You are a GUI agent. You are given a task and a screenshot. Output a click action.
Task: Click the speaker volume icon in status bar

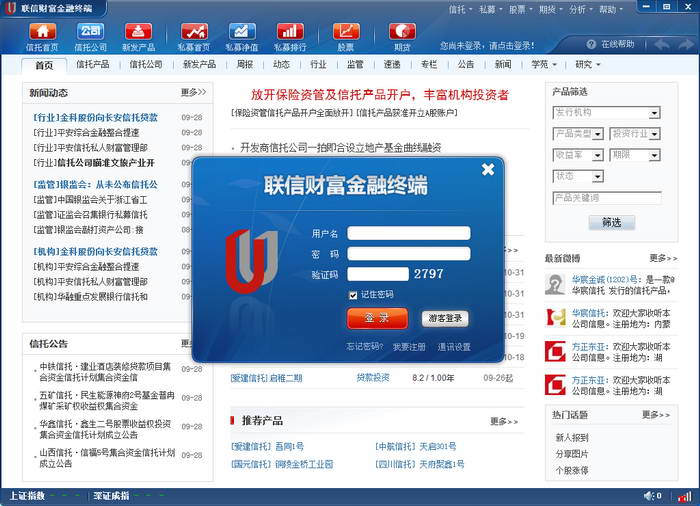click(x=649, y=496)
